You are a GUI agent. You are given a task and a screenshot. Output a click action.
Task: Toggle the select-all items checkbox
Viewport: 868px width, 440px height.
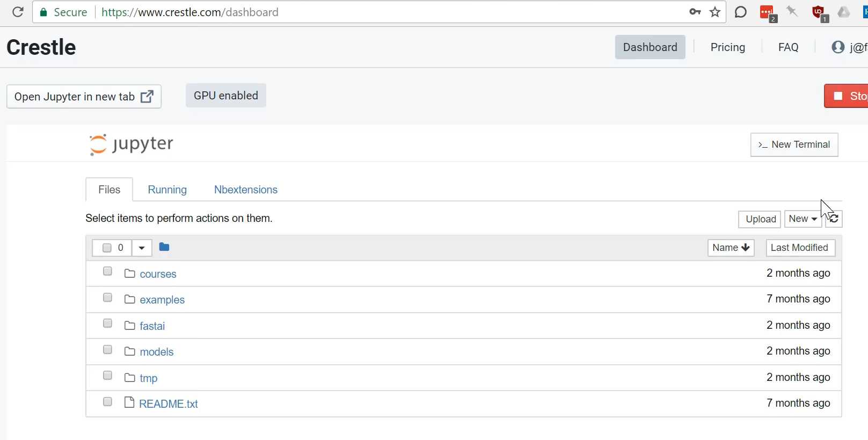tap(107, 248)
